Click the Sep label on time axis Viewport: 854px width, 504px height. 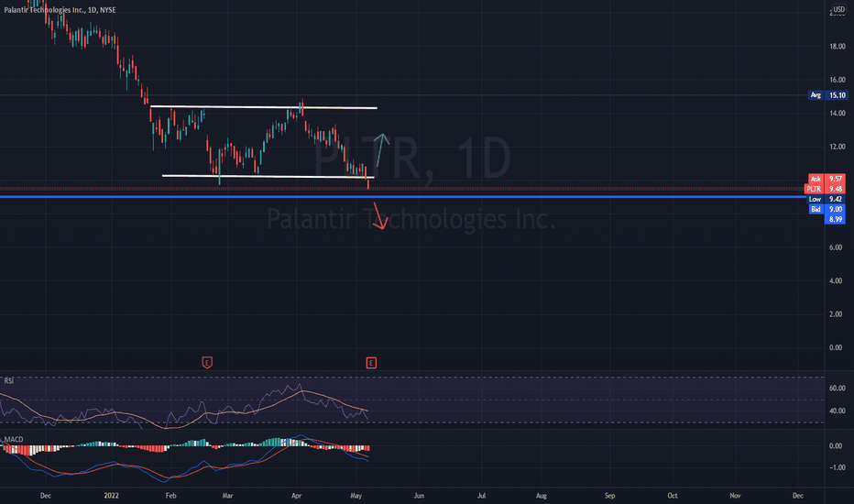[x=609, y=496]
